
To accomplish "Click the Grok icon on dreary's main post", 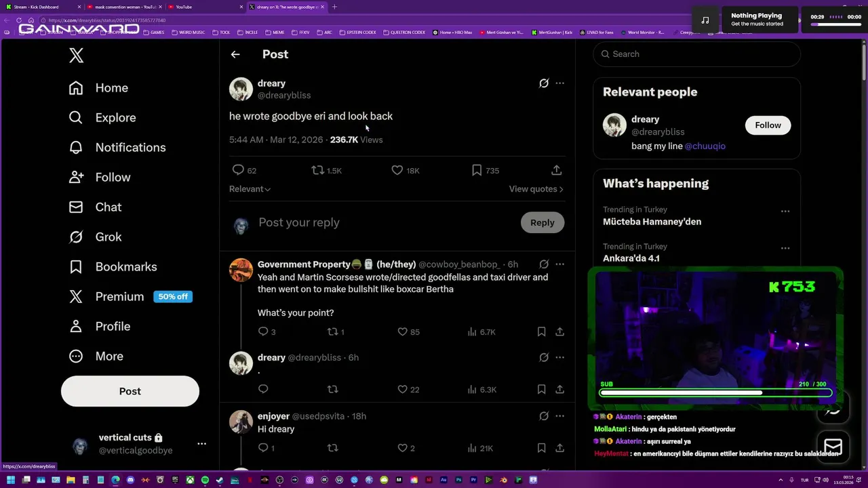I will click(544, 83).
